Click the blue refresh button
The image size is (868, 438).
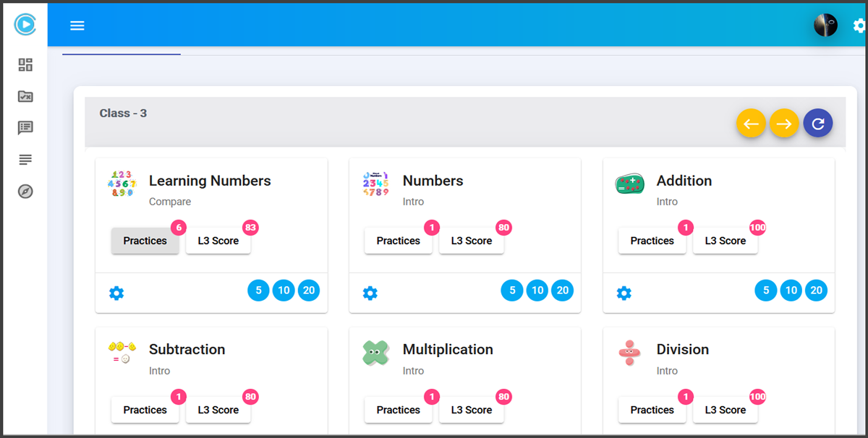pos(817,124)
